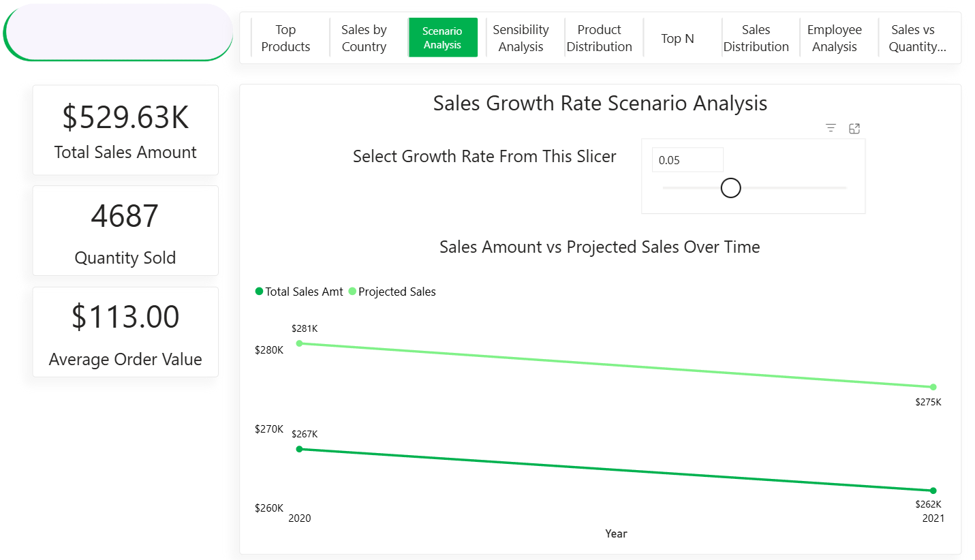The height and width of the screenshot is (560, 975).
Task: Click the 2021 endpoint showing $262K
Action: (932, 490)
